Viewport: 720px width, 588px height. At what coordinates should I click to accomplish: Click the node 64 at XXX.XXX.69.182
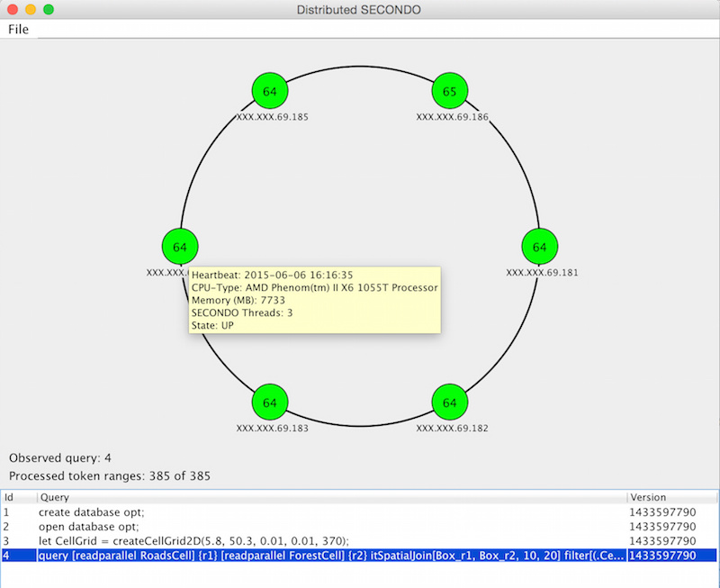pyautogui.click(x=449, y=403)
